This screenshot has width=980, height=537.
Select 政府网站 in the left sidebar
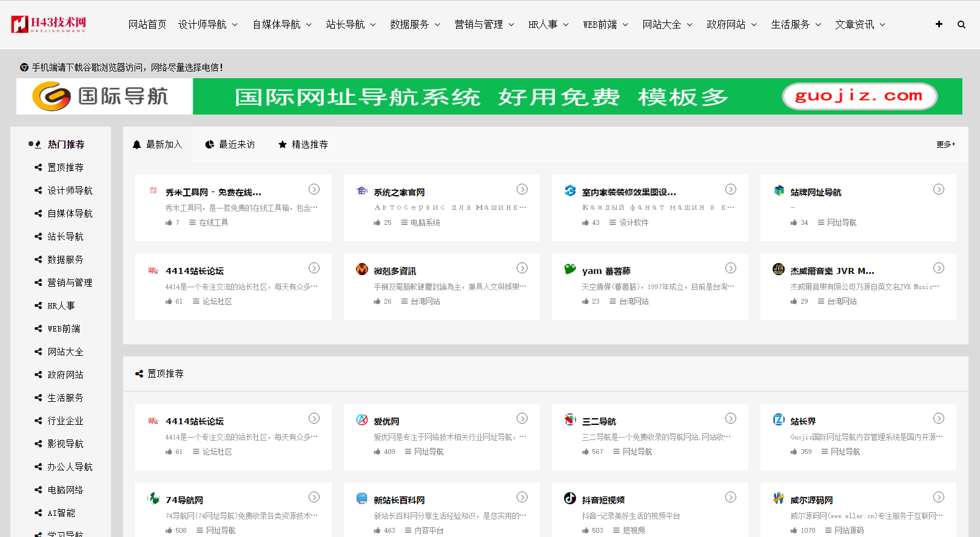pos(65,375)
